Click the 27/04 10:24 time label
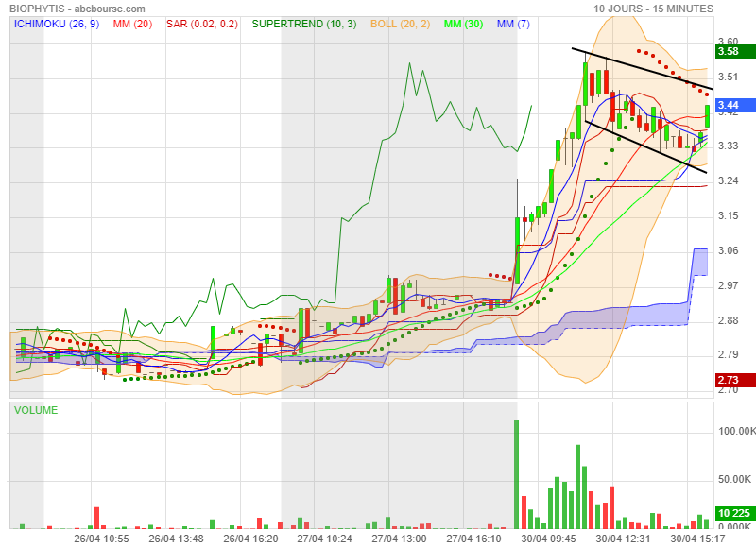 click(324, 539)
